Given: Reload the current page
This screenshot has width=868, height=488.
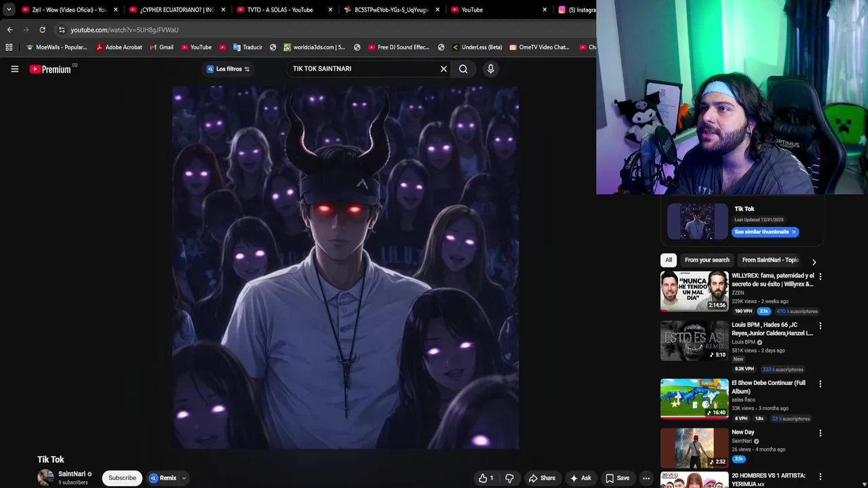Looking at the screenshot, I should coord(42,30).
